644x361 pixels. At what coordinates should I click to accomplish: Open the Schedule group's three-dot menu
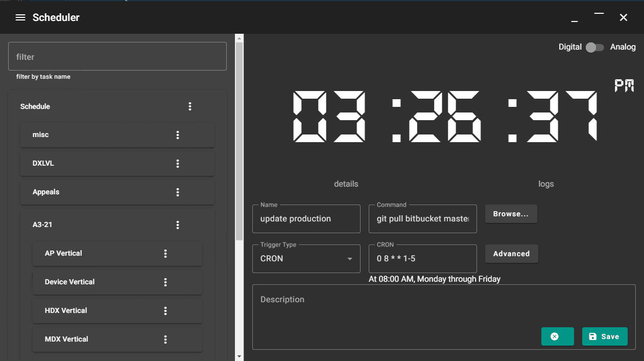[190, 106]
